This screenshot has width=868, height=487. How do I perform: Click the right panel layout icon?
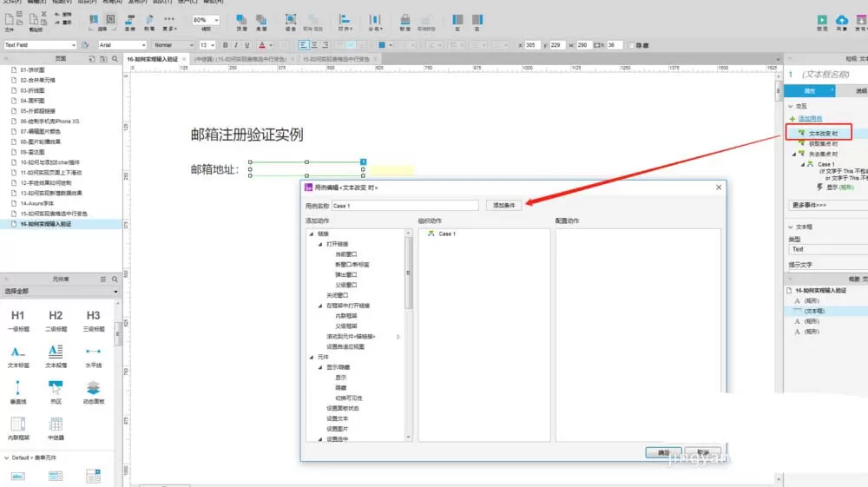click(477, 20)
